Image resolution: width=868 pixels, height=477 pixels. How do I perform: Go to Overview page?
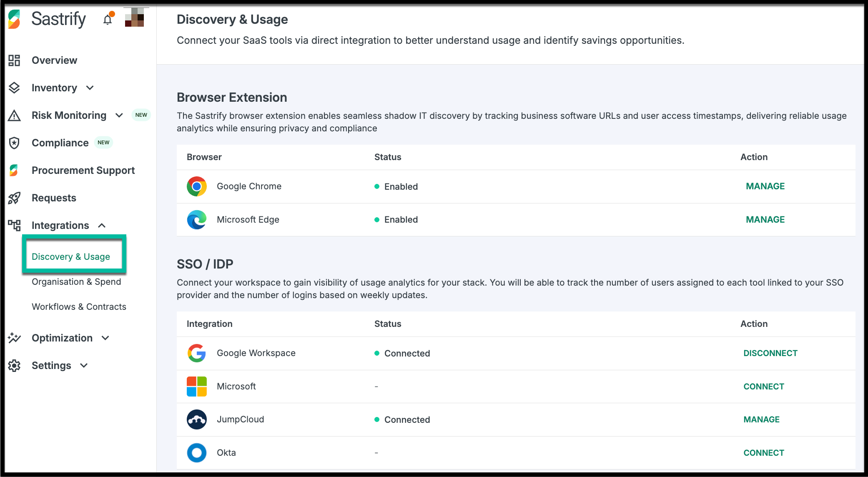pyautogui.click(x=54, y=60)
